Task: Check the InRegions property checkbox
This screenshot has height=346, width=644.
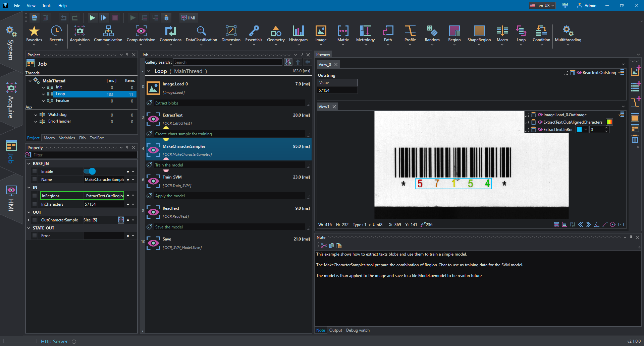Action: point(35,196)
